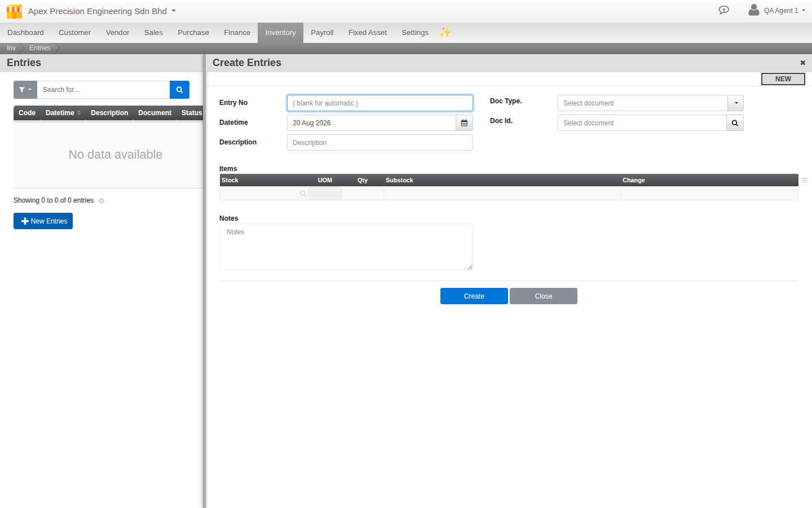Click the 'Showing 0 to 0 of 0 entries' text
Viewport: 812px width, 508px height.
click(54, 200)
